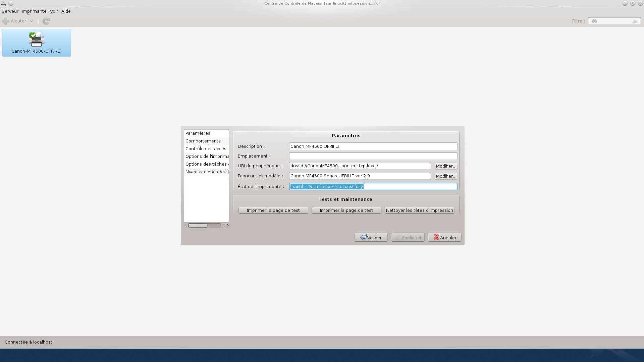644x362 pixels.
Task: Click the round button beside the window menu icon
Action: [11, 3]
